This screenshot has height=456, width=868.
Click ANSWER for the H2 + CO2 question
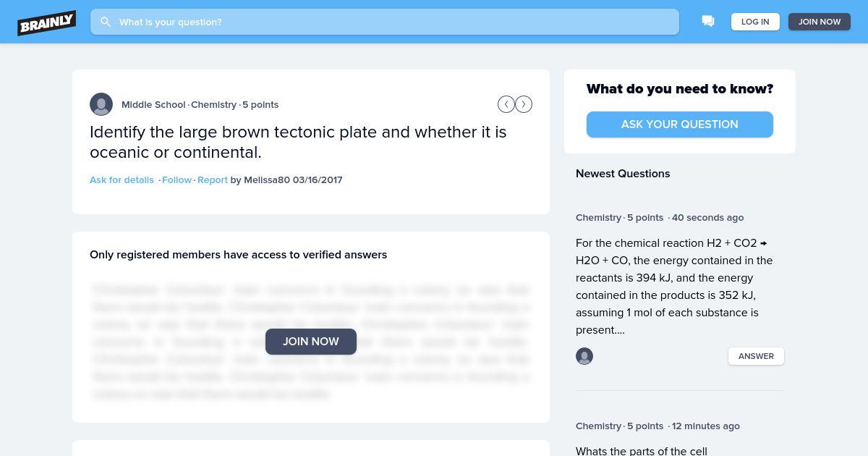756,356
